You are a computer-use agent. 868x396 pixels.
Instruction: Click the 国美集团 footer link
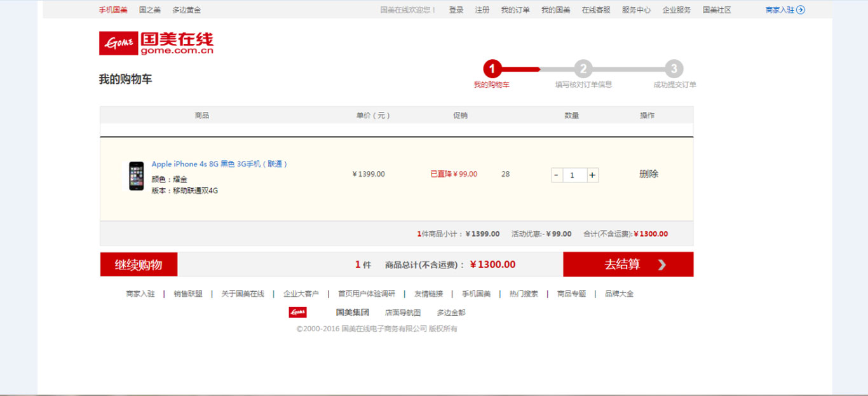pyautogui.click(x=353, y=312)
